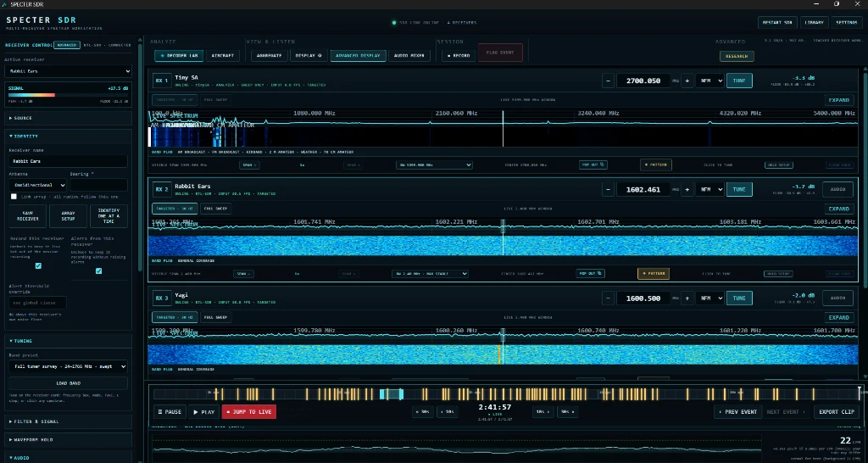Image resolution: width=868 pixels, height=463 pixels.
Task: Switch Rabbit Ears to Full Sweep
Action: (x=216, y=209)
